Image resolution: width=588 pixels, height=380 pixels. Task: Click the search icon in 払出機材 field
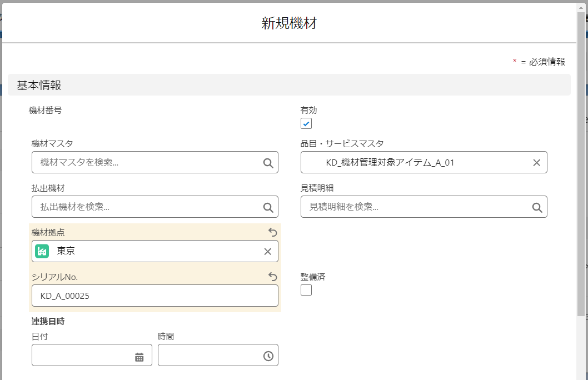[x=268, y=207]
